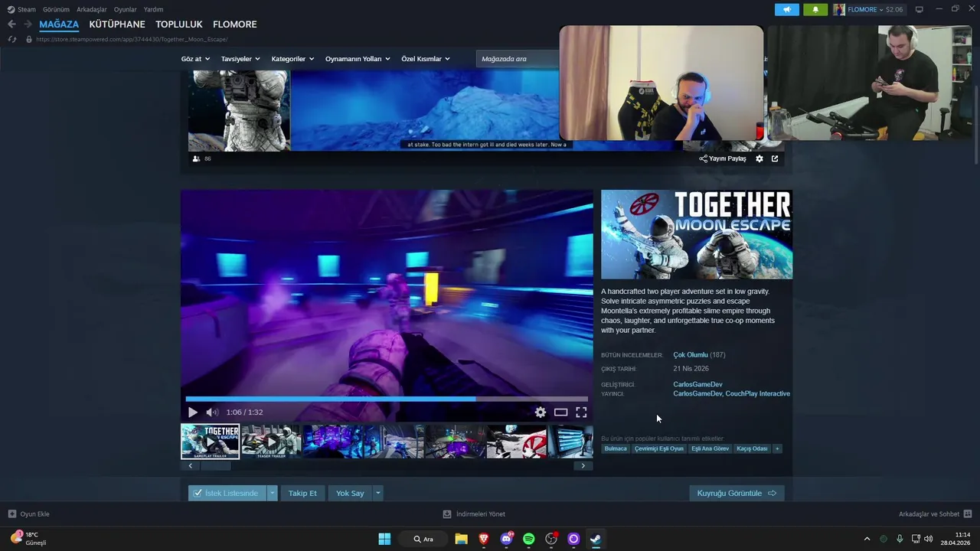980x551 pixels.
Task: Pop out broadcast in new window
Action: (x=775, y=158)
